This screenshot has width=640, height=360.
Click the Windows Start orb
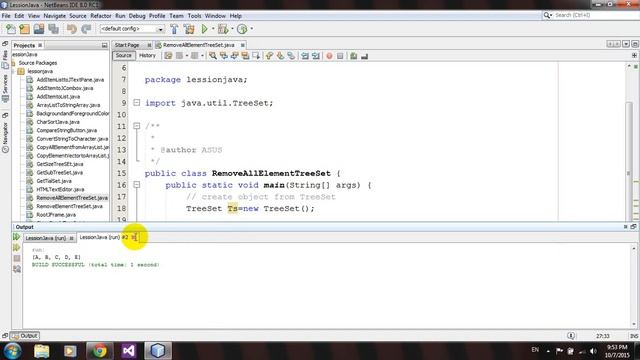13,351
